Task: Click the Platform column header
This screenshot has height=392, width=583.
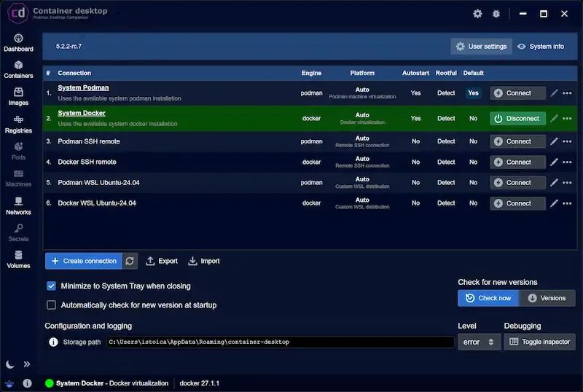Action: 362,74
